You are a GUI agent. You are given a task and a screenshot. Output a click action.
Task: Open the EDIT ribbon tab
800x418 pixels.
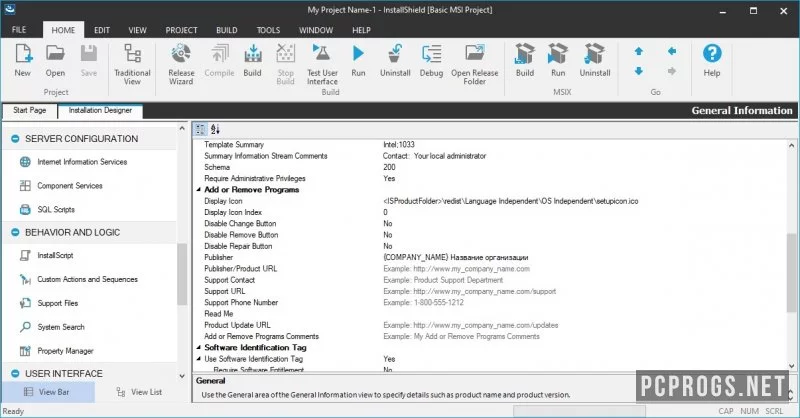point(102,30)
